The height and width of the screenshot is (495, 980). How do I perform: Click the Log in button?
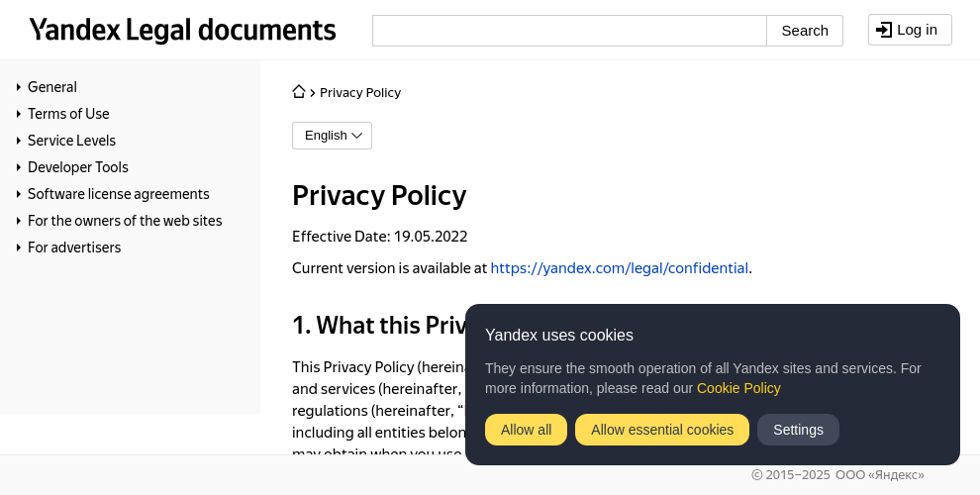coord(910,30)
